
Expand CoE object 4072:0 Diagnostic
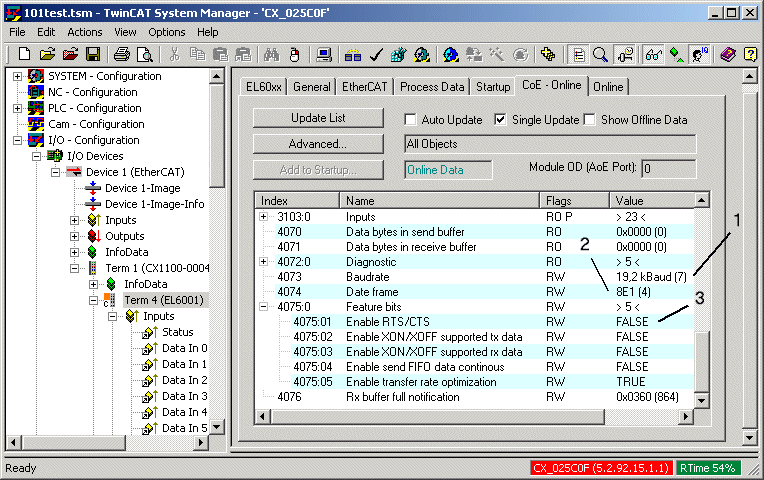point(264,262)
